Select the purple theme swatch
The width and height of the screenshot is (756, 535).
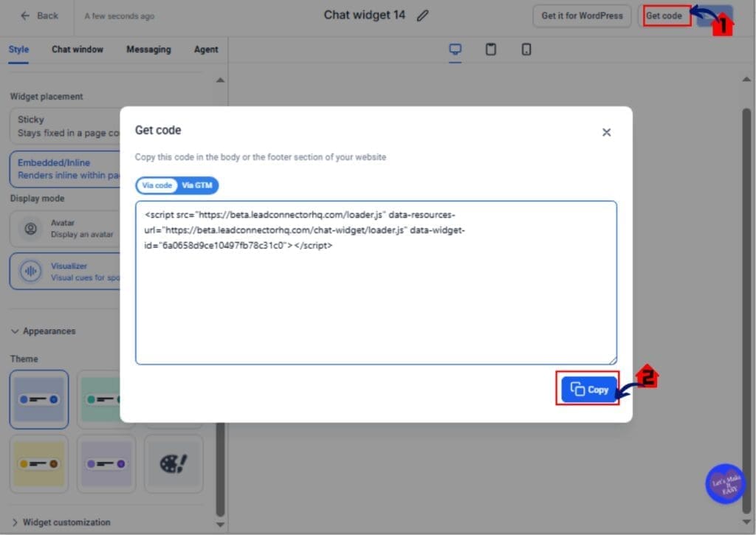click(106, 463)
